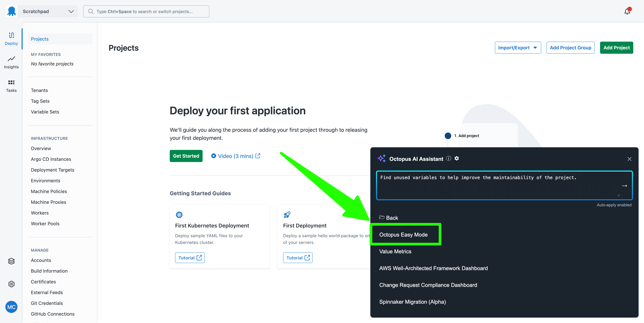Focus the project search input field

(x=150, y=12)
